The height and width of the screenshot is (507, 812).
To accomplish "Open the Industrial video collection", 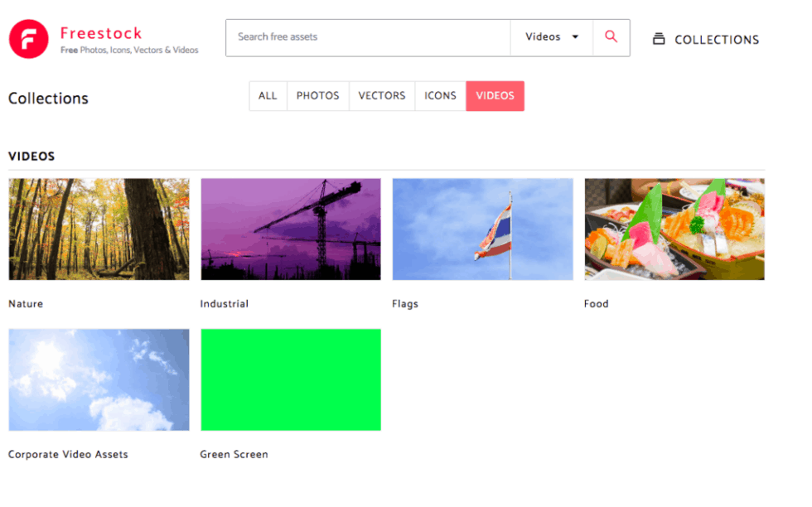I will pos(290,229).
